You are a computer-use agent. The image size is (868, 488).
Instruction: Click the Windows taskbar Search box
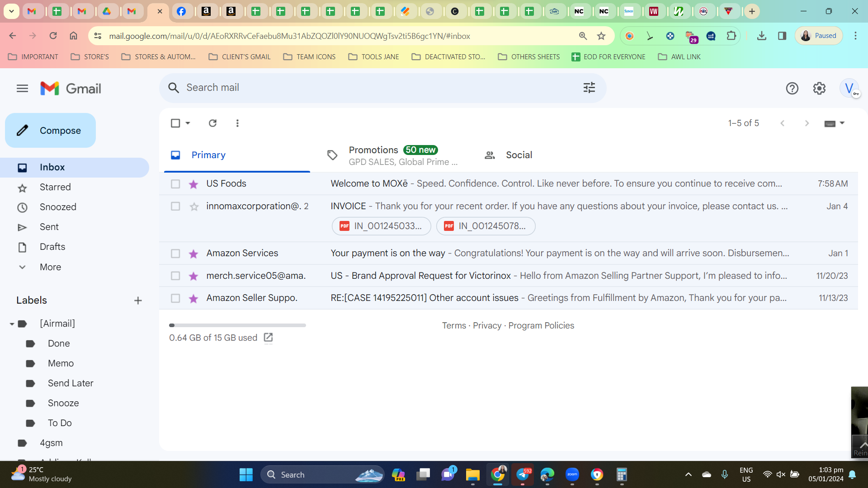[323, 474]
